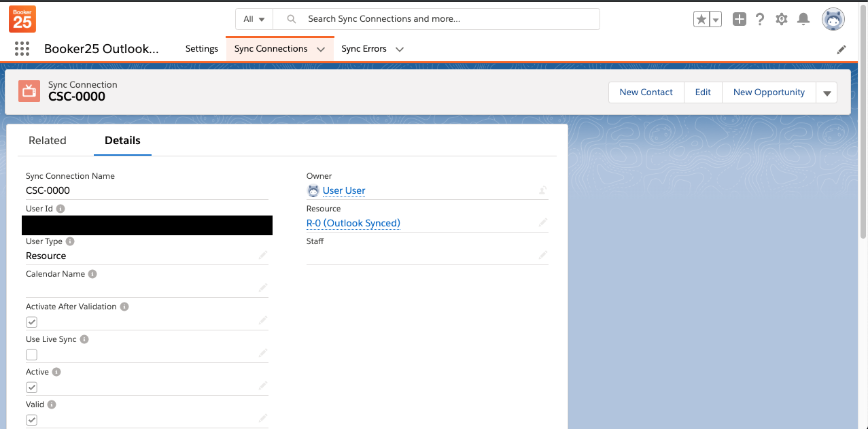Open the Setup gear icon

[x=782, y=20]
